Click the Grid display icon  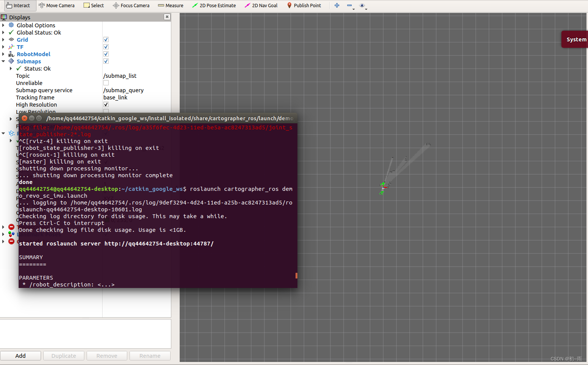tap(11, 39)
